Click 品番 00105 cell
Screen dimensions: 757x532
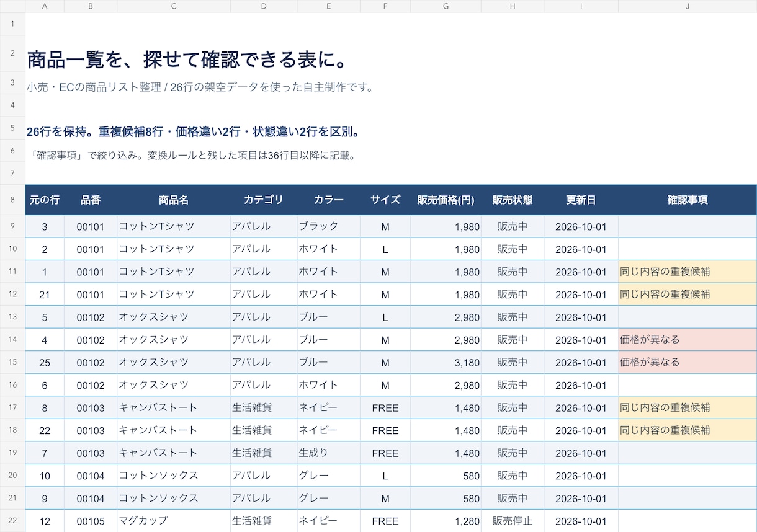pyautogui.click(x=91, y=521)
